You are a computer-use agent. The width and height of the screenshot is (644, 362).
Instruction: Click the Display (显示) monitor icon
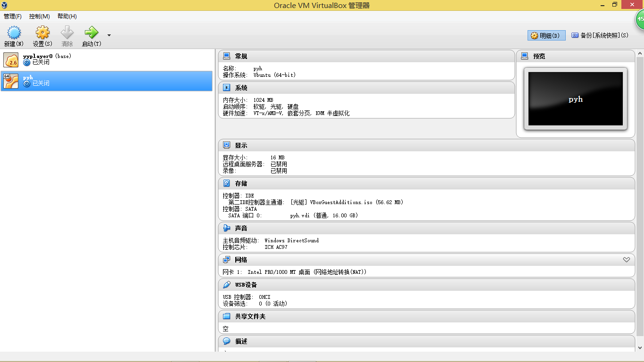coord(227,145)
